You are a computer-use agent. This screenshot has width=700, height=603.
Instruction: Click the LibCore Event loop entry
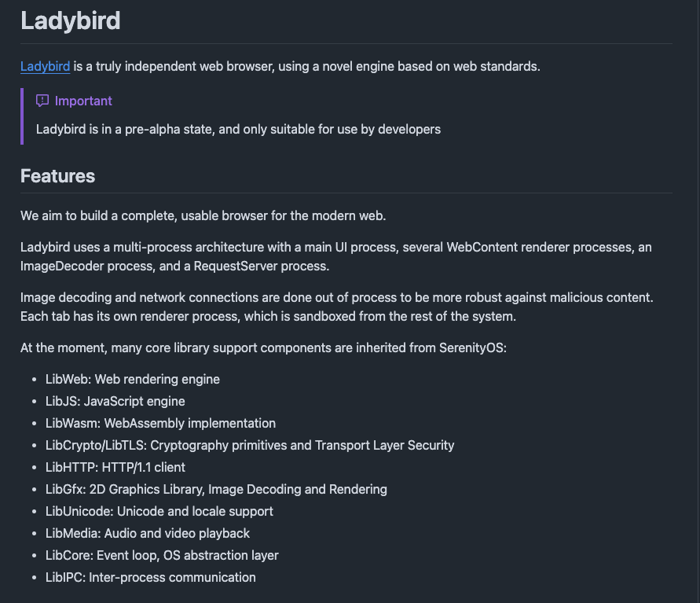(x=161, y=555)
